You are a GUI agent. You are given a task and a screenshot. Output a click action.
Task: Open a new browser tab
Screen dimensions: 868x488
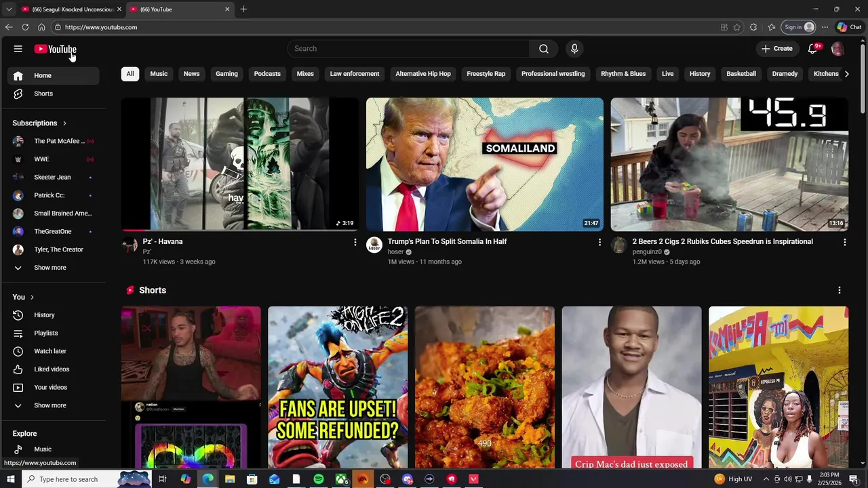(243, 9)
